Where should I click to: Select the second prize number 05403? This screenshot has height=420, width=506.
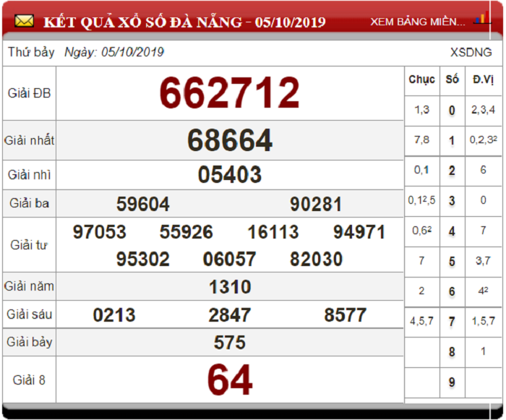[x=230, y=175]
